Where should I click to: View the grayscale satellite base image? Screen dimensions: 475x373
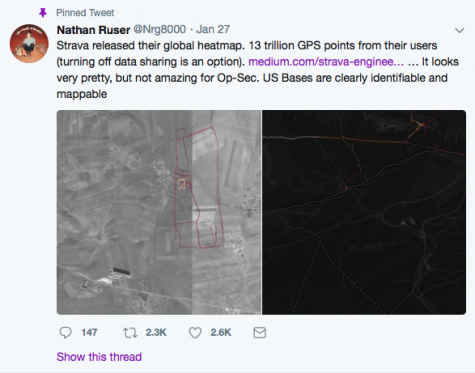pos(159,212)
